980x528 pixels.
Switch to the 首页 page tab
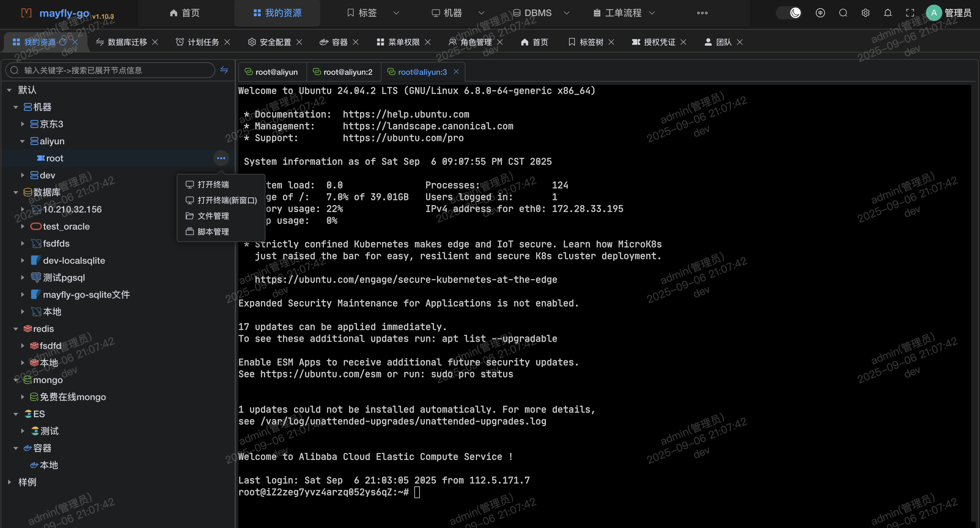(535, 42)
